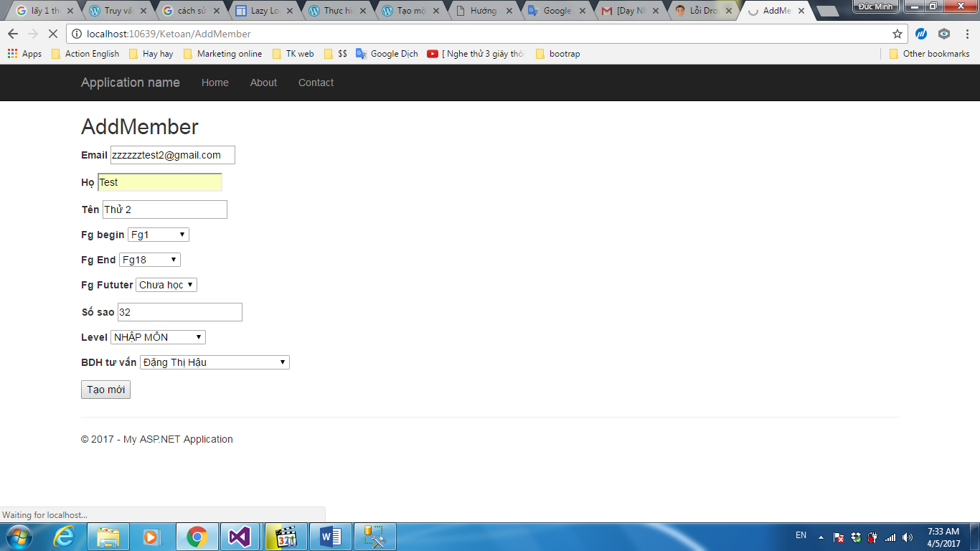The height and width of the screenshot is (551, 980).
Task: Open Visual Studio from the taskbar
Action: pyautogui.click(x=240, y=537)
